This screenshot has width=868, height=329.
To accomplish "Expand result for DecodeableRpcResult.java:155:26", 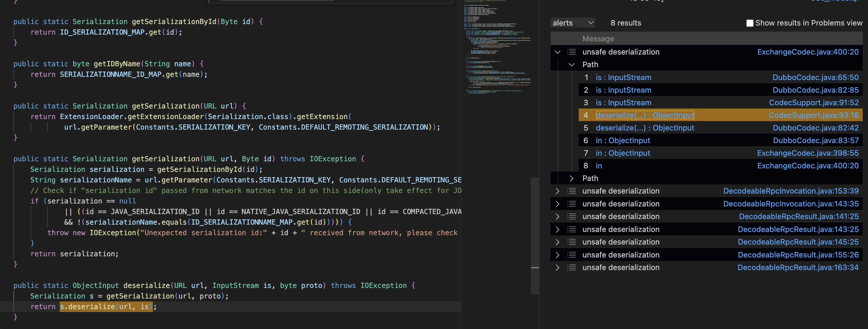I will pos(557,255).
